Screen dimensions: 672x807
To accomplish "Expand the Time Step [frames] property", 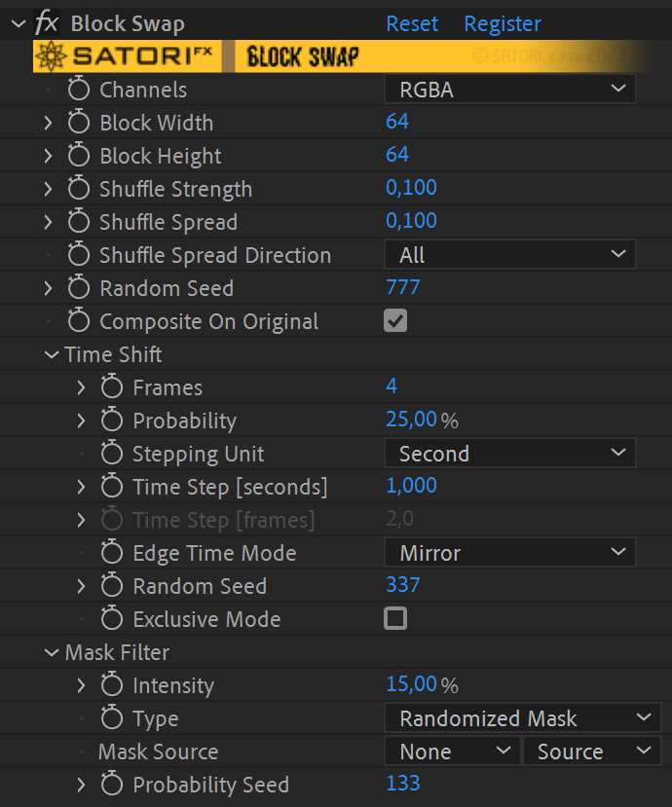I will [x=81, y=520].
